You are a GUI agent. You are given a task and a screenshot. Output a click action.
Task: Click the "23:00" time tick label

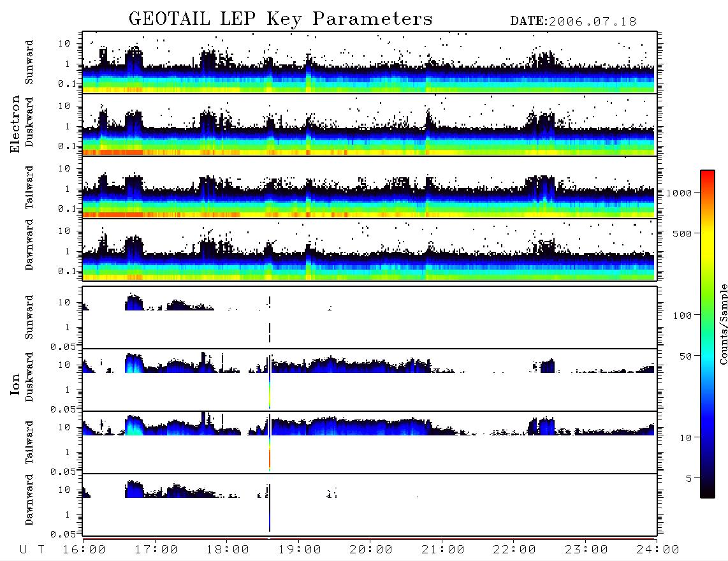click(x=586, y=550)
